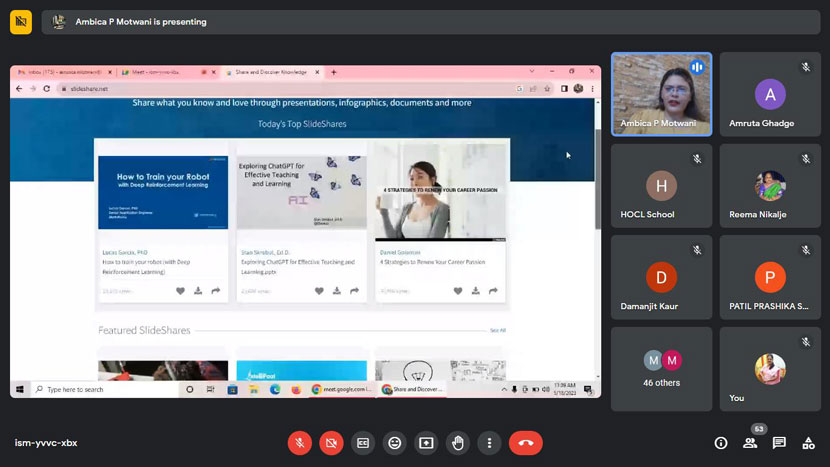
Task: Open the Chrome three-dot menu
Action: (592, 88)
